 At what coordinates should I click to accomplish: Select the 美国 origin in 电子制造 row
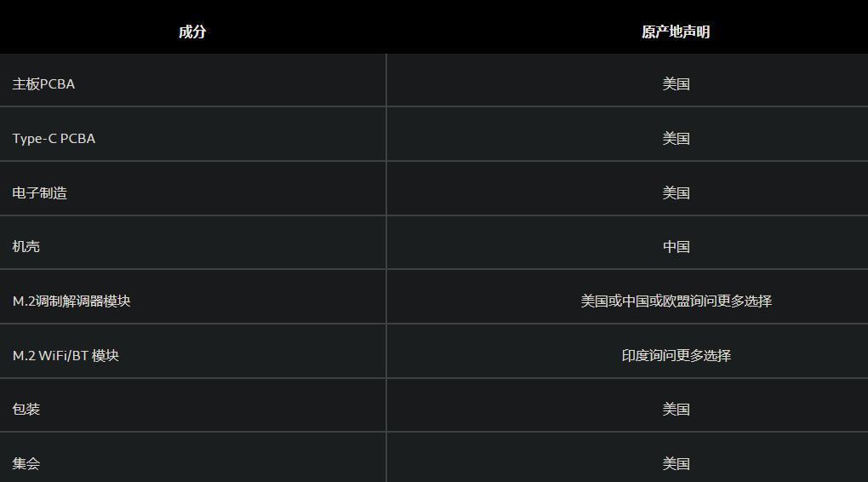[x=676, y=193]
